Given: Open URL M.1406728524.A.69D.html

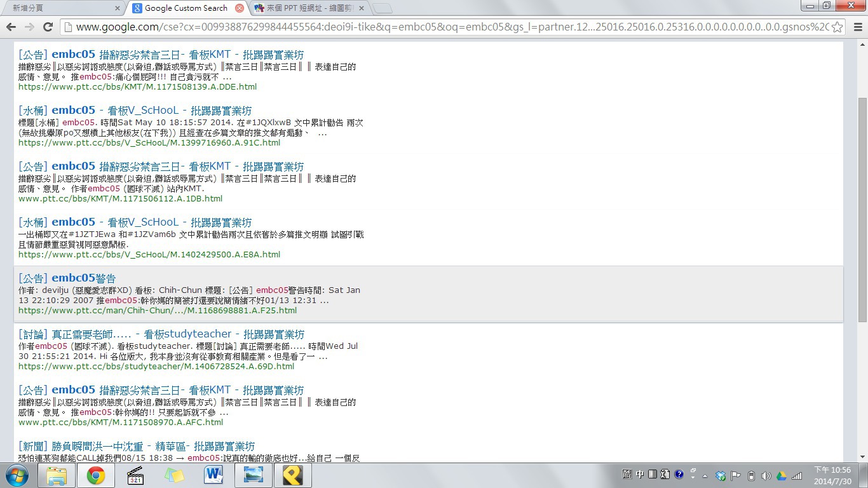Looking at the screenshot, I should pos(156,366).
